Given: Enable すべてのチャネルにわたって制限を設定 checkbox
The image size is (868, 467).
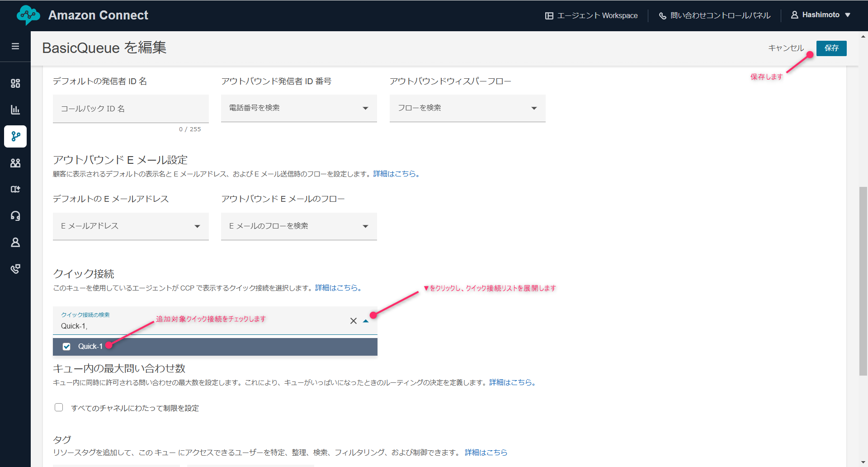Looking at the screenshot, I should pyautogui.click(x=59, y=407).
